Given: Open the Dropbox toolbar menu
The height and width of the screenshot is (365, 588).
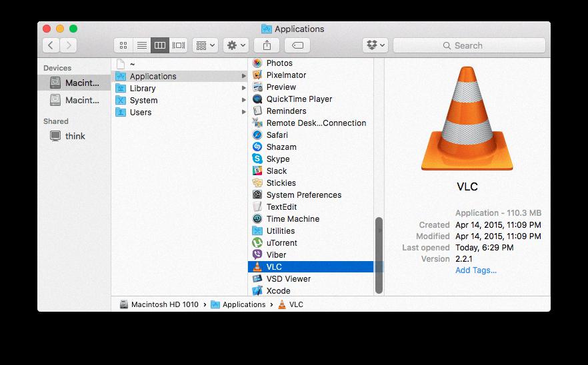Looking at the screenshot, I should (x=375, y=45).
